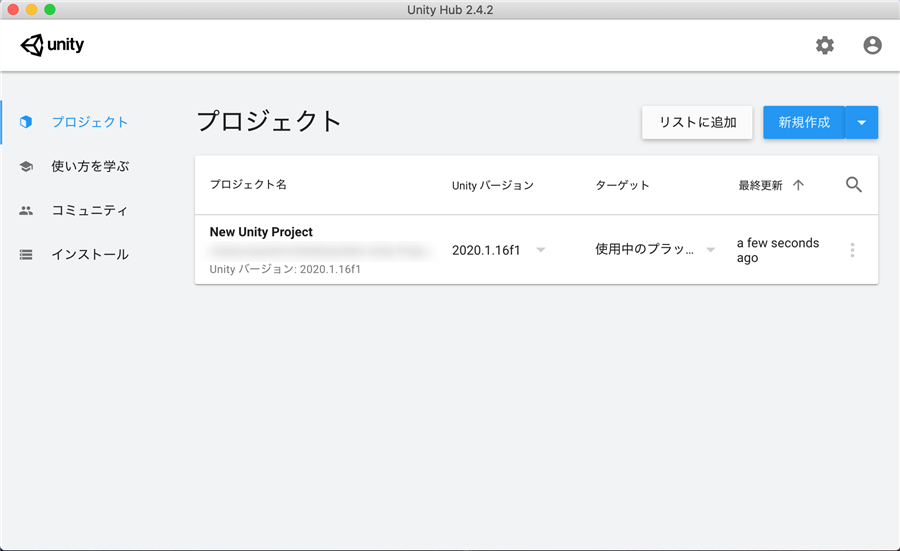The image size is (900, 551).
Task: Switch to インストール section
Action: (x=90, y=254)
